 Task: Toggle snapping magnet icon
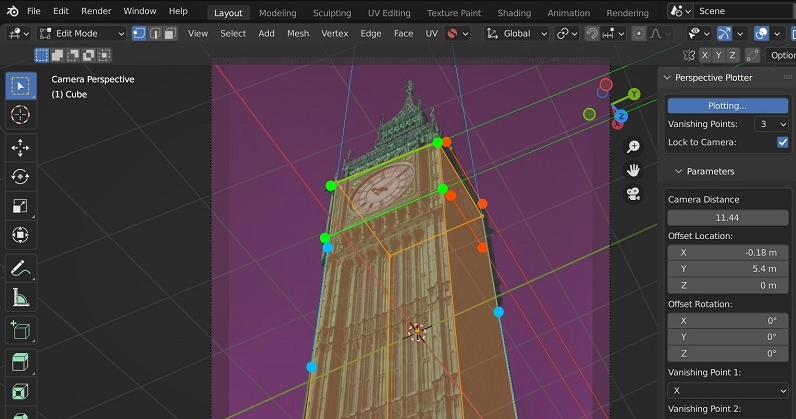592,34
